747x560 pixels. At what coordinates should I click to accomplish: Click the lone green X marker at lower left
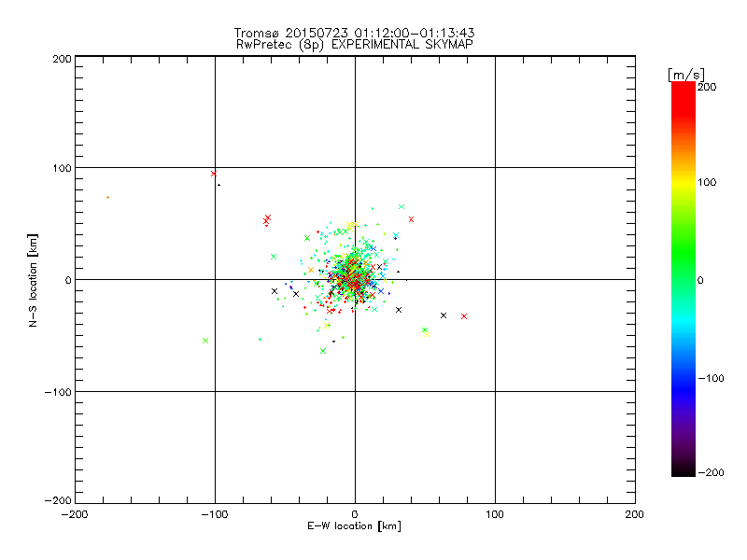pos(205,341)
